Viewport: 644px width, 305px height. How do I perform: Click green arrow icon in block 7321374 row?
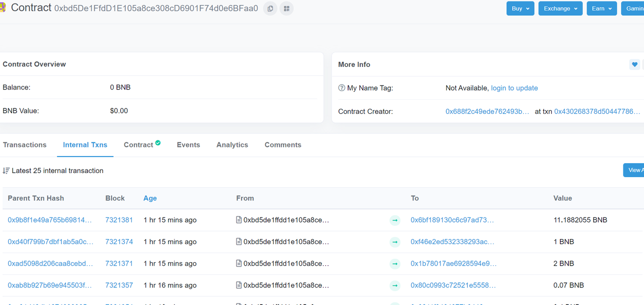click(x=395, y=242)
